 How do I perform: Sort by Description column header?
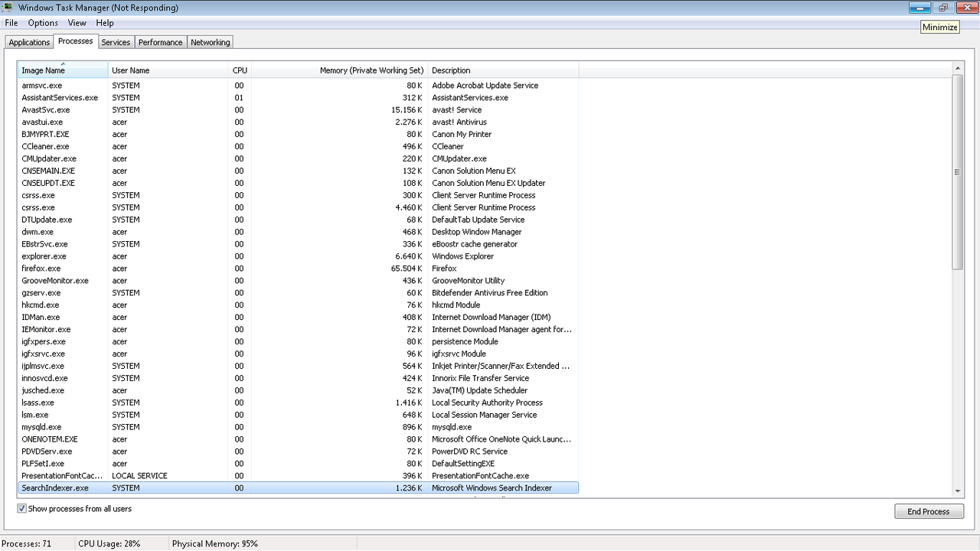[503, 70]
